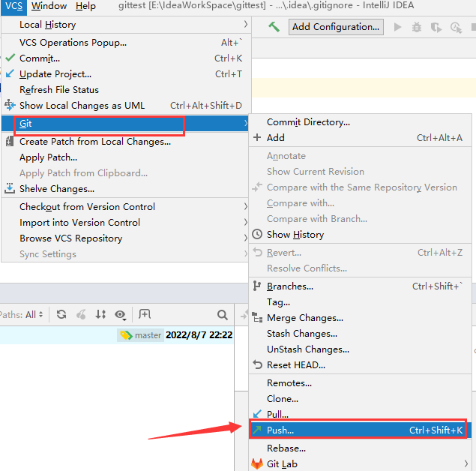The height and width of the screenshot is (471, 476).
Task: Expand the Local History submenu arrow
Action: click(246, 24)
